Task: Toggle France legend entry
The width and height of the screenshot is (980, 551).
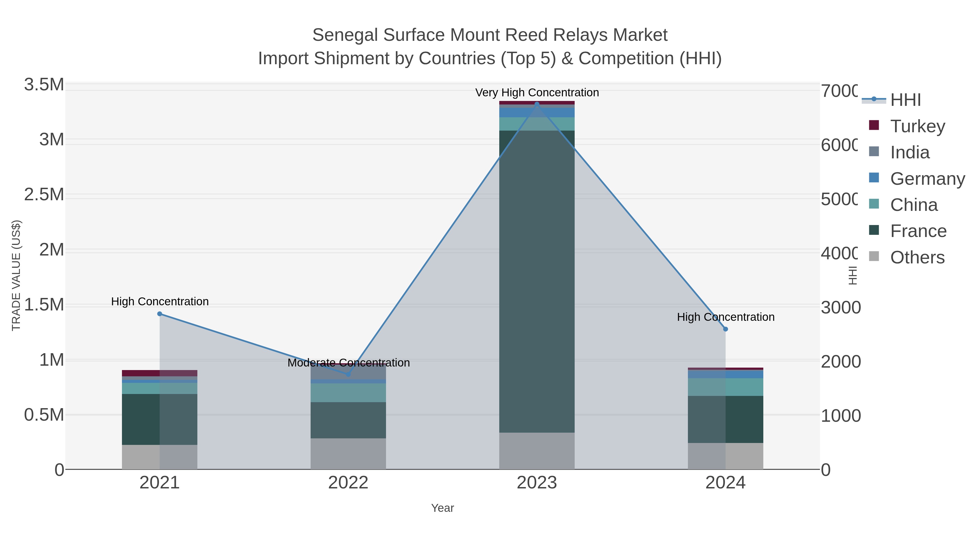Action: click(x=908, y=231)
